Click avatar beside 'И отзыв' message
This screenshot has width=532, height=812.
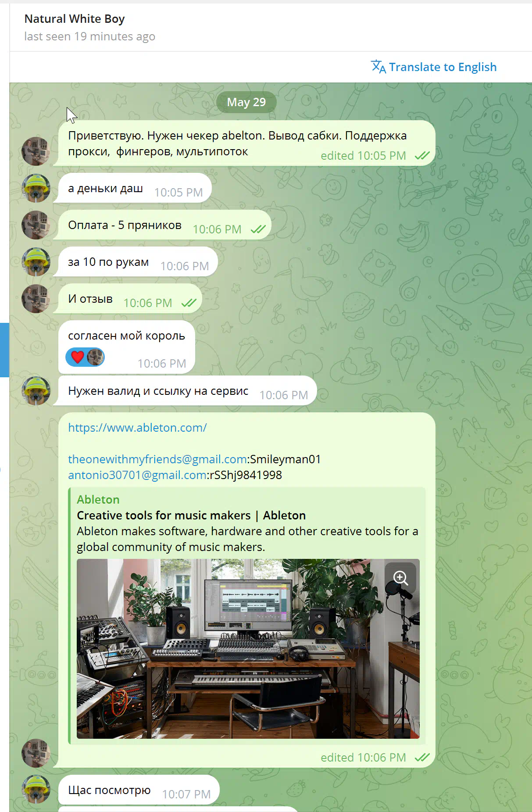[x=36, y=299]
